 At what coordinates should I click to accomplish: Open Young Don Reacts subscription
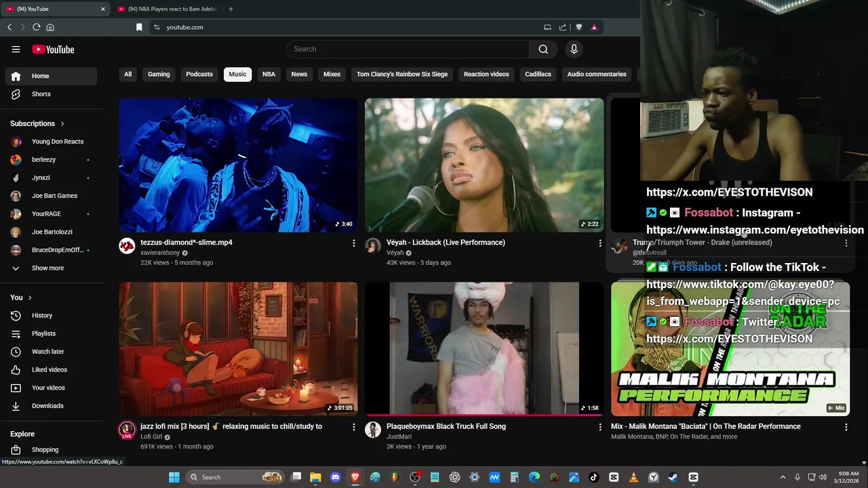51,142
